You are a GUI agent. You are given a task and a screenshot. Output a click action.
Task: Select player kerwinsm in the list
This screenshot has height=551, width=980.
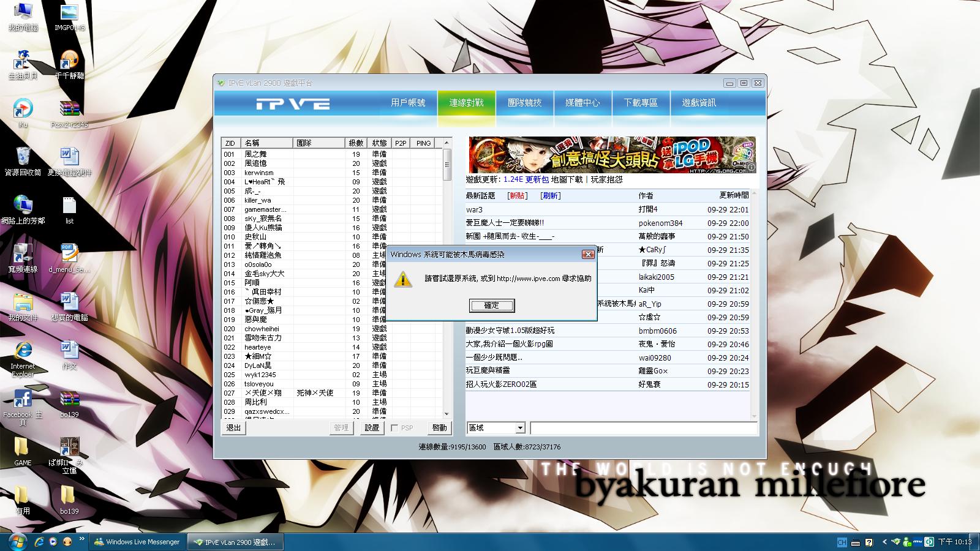click(331, 173)
